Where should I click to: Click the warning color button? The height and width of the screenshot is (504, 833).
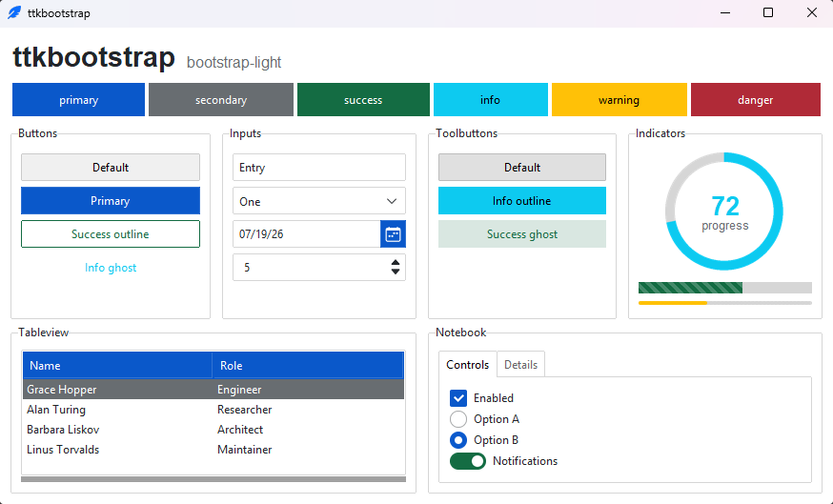[x=619, y=99]
